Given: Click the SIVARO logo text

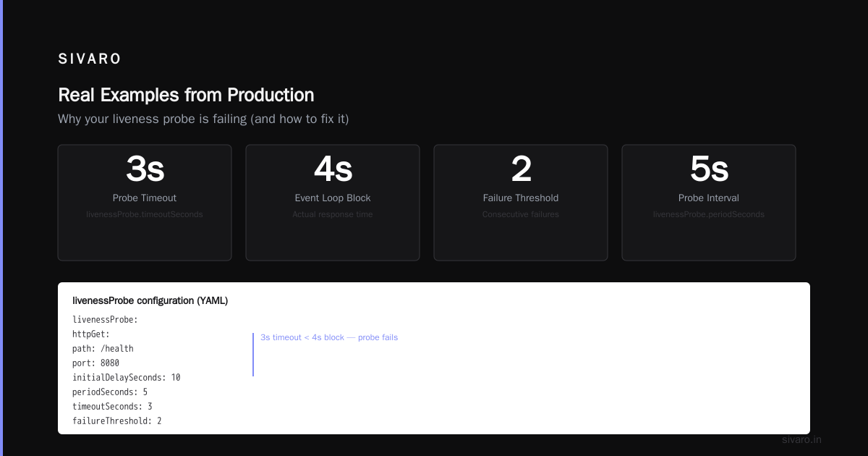Looking at the screenshot, I should pos(90,59).
